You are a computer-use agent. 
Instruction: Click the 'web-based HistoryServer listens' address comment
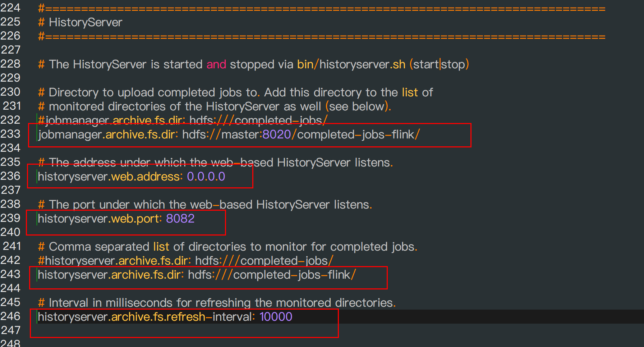coord(215,163)
